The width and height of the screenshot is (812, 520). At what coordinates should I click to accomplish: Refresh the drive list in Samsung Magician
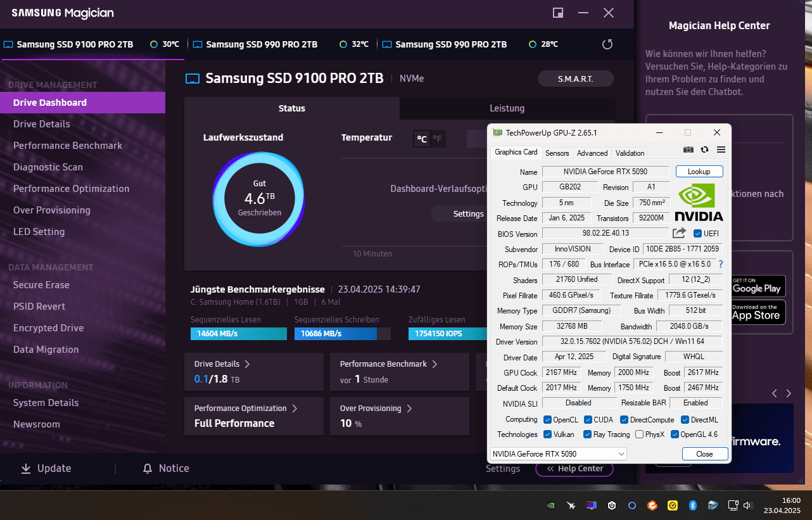(x=607, y=44)
